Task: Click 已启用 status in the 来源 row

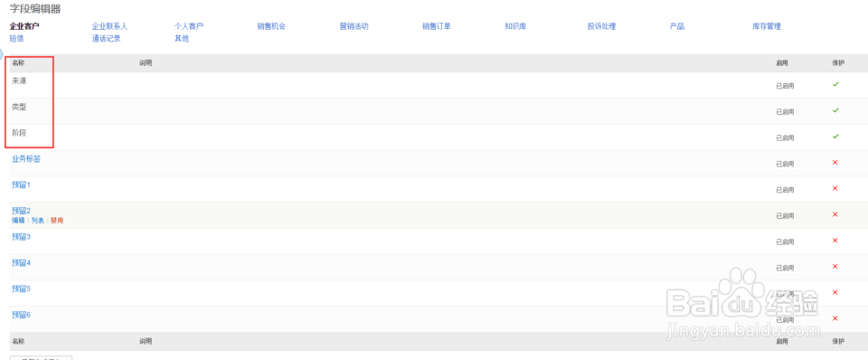Action: pos(785,86)
